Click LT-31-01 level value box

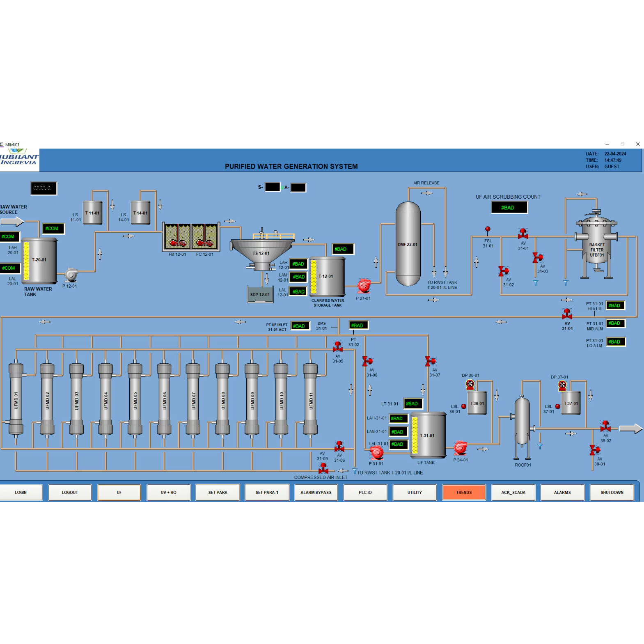[413, 404]
